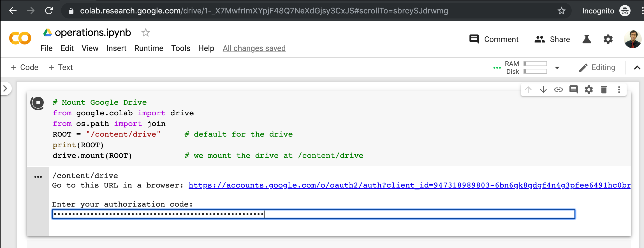
Task: Expand the runtime connection dropdown arrow
Action: click(x=557, y=68)
